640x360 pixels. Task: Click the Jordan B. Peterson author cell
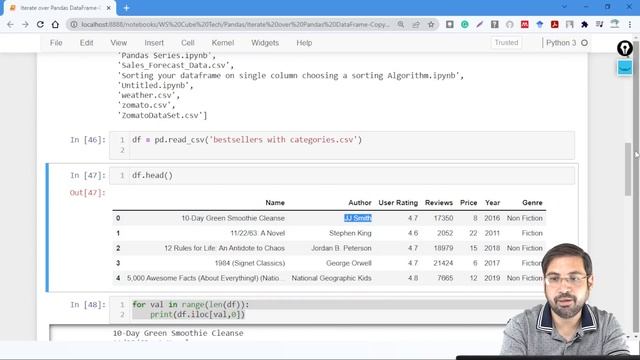click(x=341, y=248)
